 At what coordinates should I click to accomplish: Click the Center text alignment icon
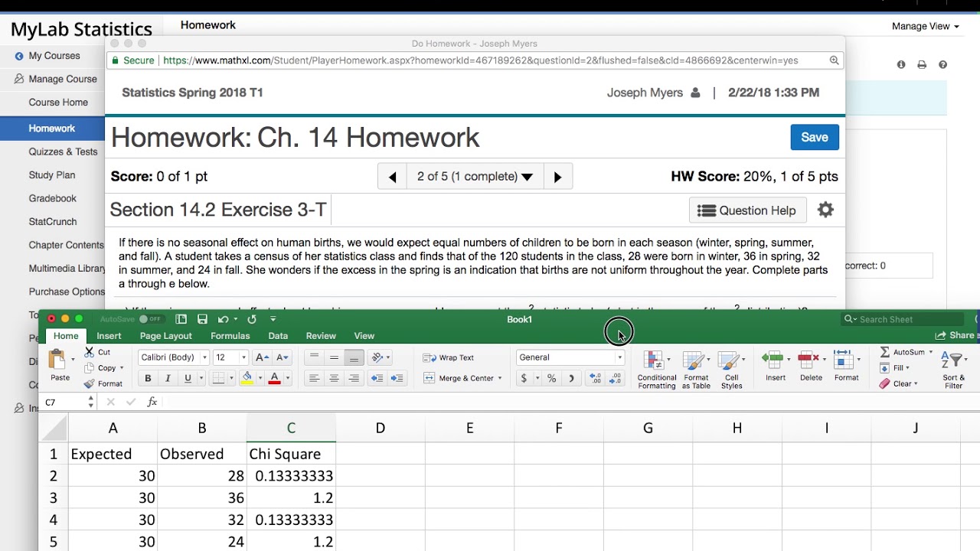[x=334, y=378]
